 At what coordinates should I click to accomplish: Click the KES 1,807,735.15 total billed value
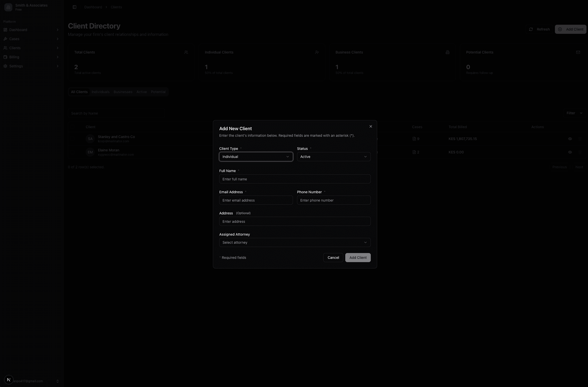tap(463, 139)
